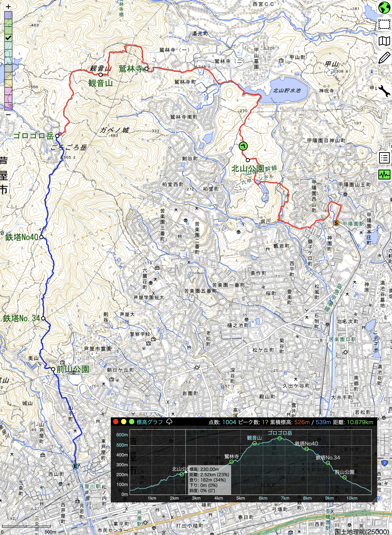The width and height of the screenshot is (392, 535).
Task: Click the 甲陽園駅 station label
Action: tap(353, 224)
